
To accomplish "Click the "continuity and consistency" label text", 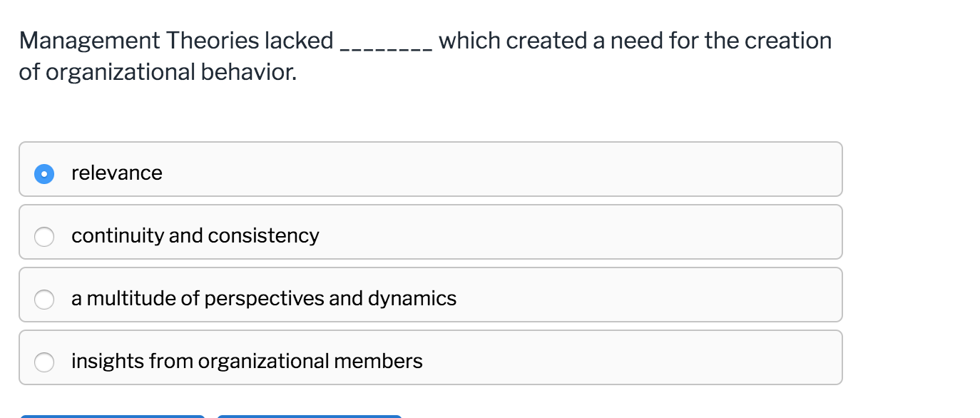I will pos(195,235).
